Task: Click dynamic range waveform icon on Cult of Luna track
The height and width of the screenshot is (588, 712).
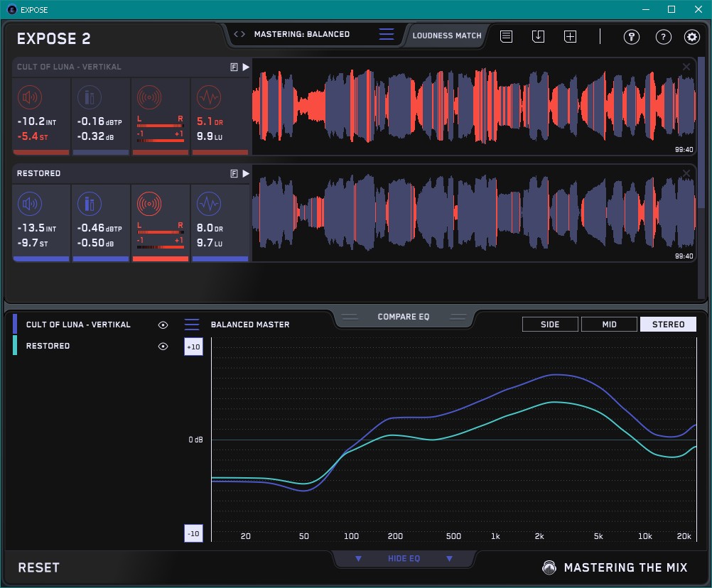Action: click(208, 97)
